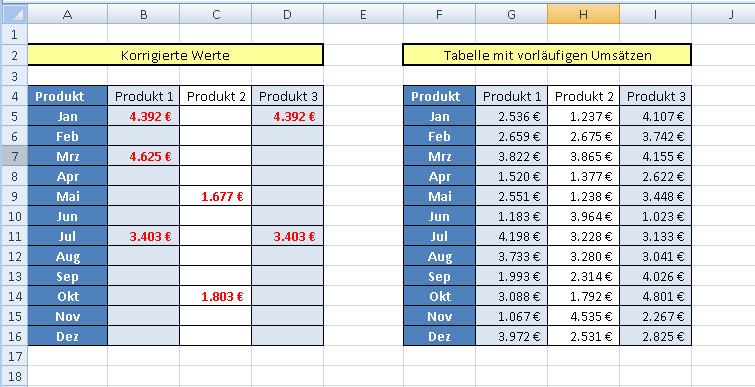Image resolution: width=755 pixels, height=387 pixels.
Task: Select the '4.155 €' cell
Action: (655, 156)
